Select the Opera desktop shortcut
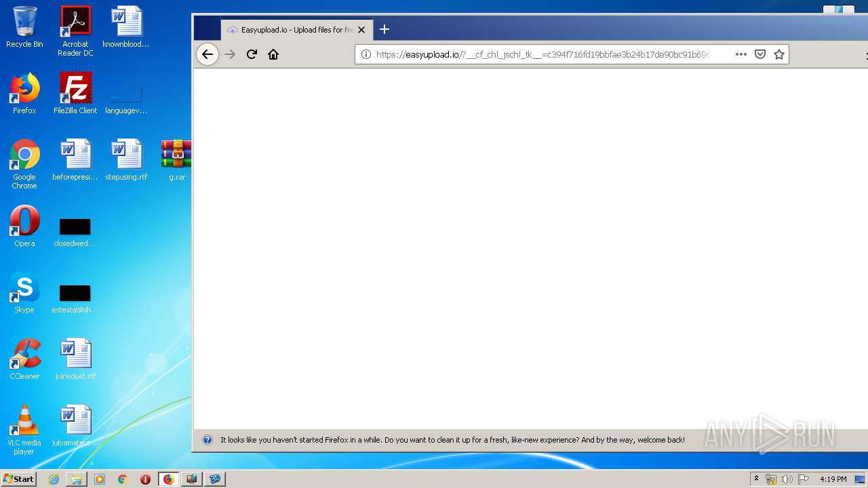 pos(24,226)
